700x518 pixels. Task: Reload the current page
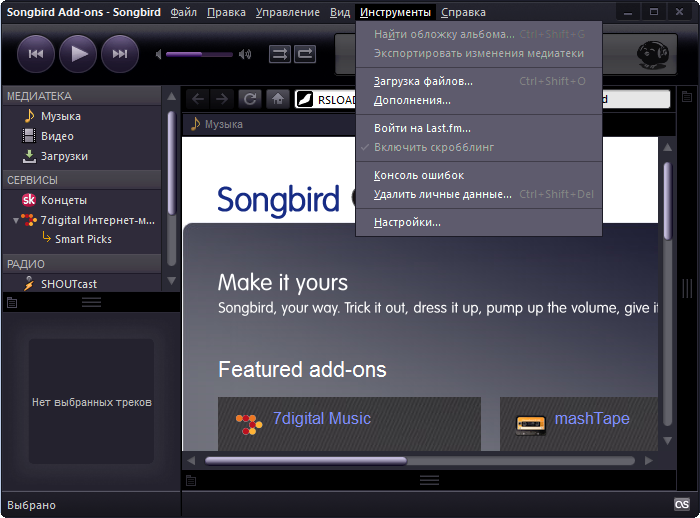(x=250, y=99)
